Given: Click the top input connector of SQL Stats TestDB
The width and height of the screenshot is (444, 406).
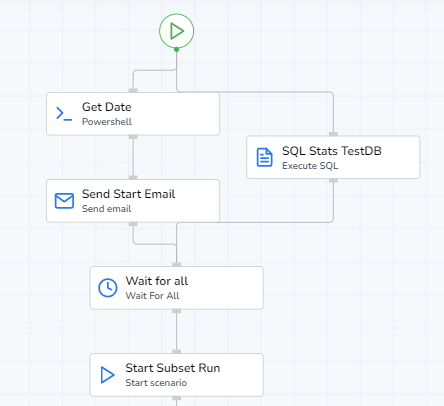Looking at the screenshot, I should click(x=333, y=134).
